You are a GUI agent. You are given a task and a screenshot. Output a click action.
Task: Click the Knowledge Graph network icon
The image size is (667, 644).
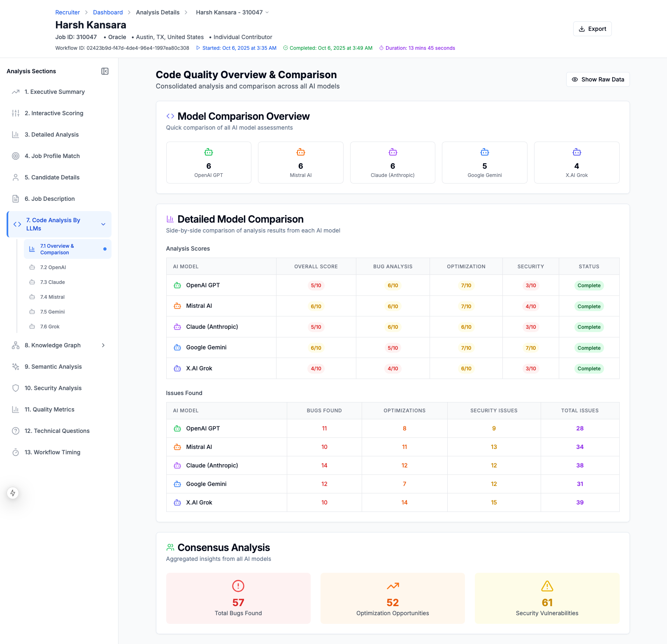(x=16, y=345)
